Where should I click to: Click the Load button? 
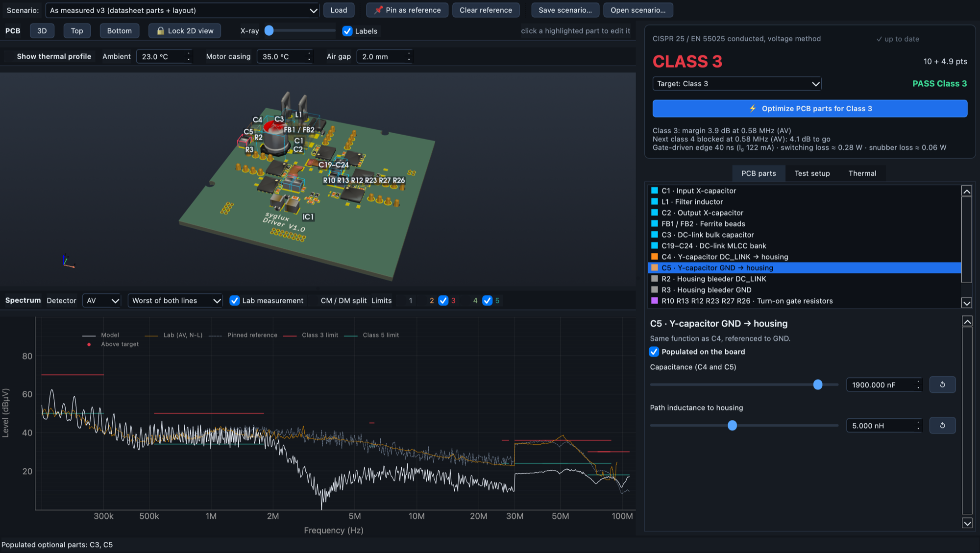(339, 10)
